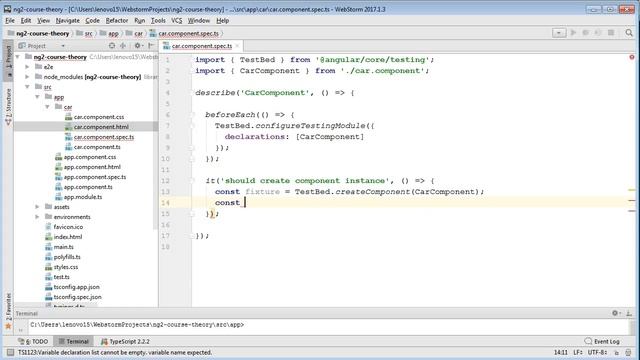Expand the assets folder

tap(37, 207)
